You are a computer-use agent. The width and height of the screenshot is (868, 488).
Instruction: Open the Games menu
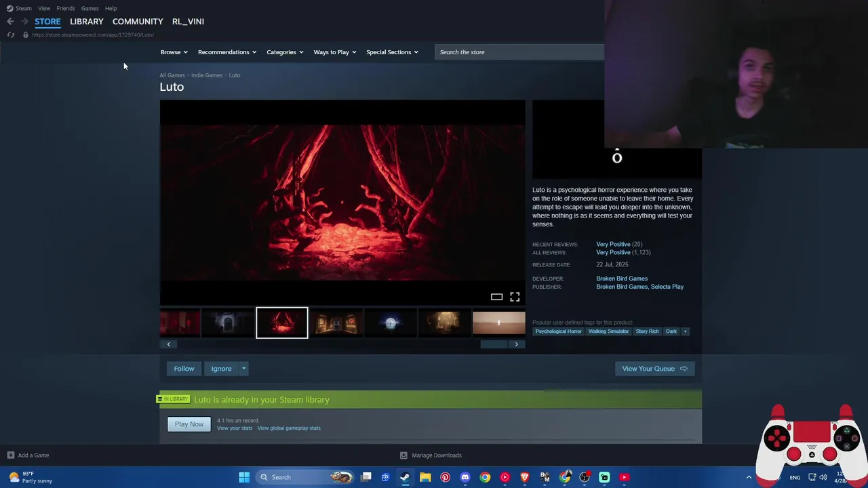(x=90, y=8)
